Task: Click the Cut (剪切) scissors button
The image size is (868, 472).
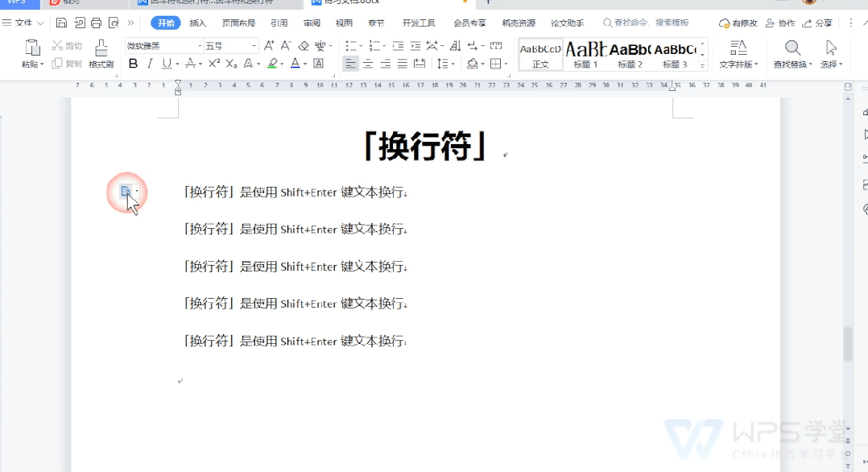Action: 66,46
